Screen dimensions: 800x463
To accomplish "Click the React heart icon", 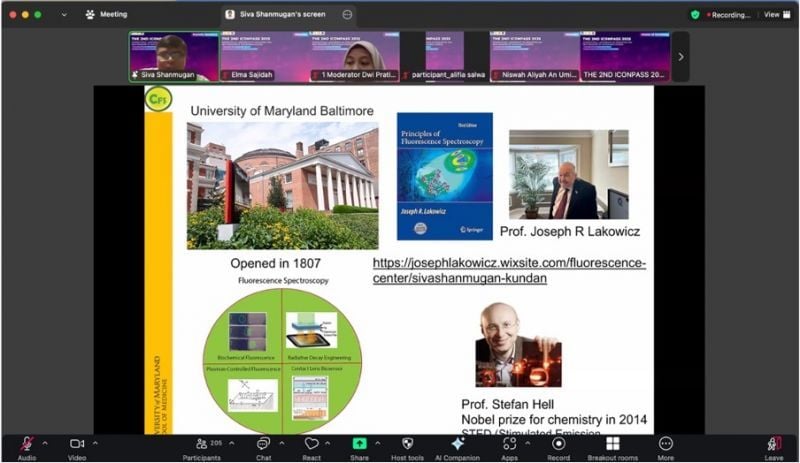I will 311,444.
